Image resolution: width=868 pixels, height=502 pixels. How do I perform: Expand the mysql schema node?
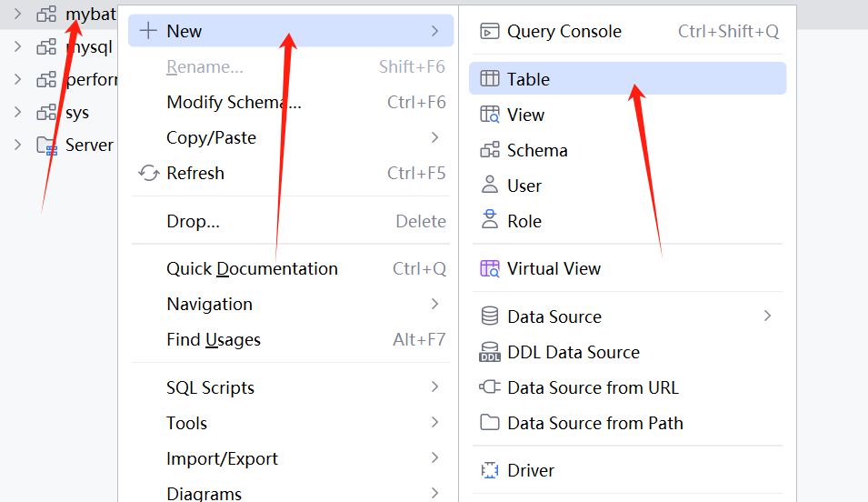click(17, 46)
